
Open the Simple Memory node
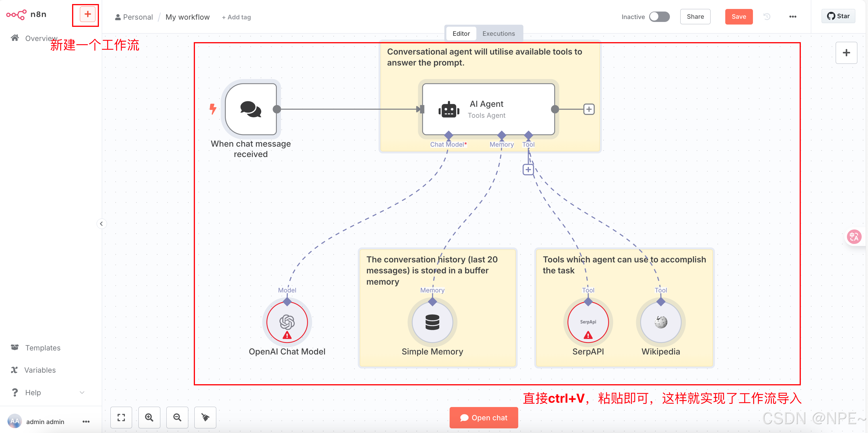pos(432,322)
